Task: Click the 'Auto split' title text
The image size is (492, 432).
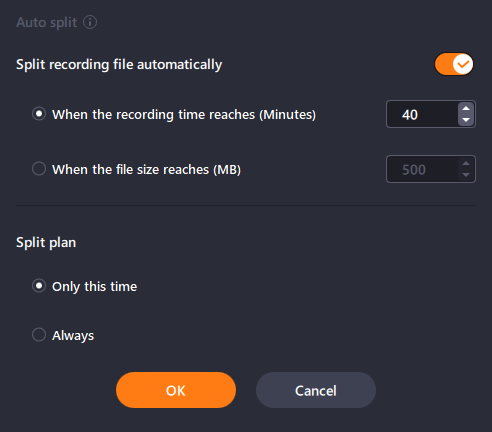Action: [x=47, y=23]
